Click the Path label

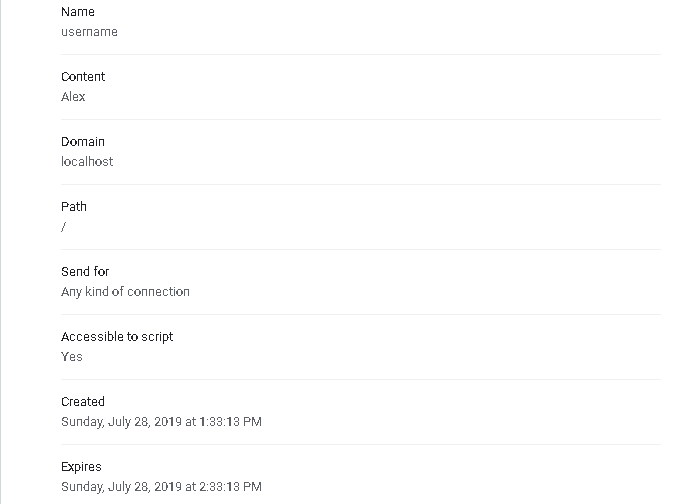[x=74, y=207]
